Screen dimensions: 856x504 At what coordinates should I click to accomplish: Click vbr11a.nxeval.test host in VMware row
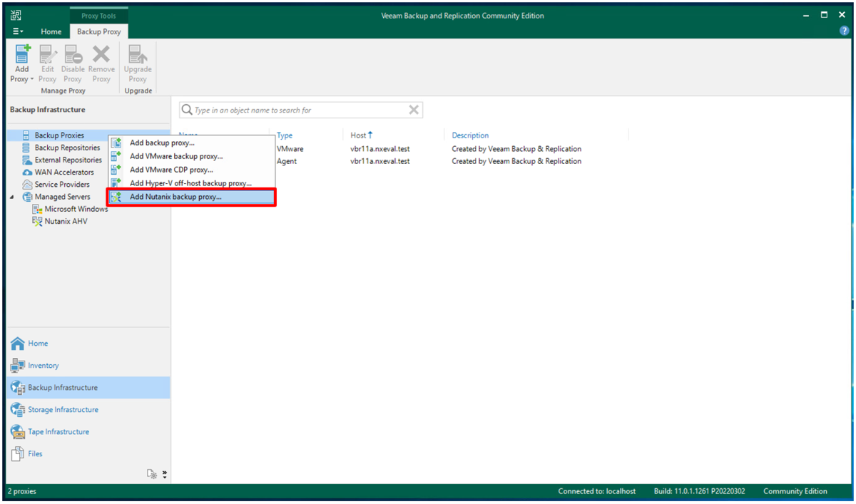[380, 149]
